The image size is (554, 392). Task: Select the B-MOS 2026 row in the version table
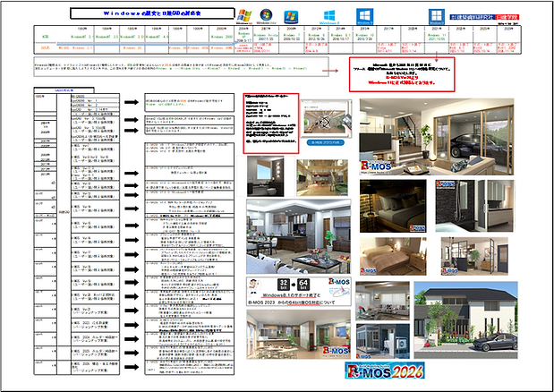95,367
